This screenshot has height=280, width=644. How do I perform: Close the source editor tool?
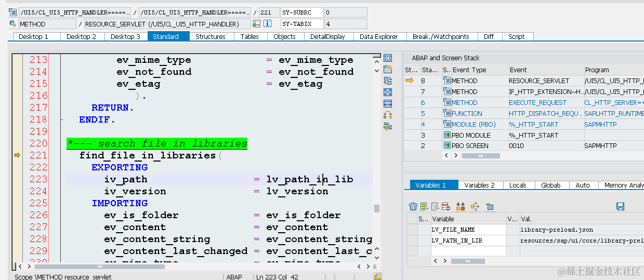[x=387, y=58]
